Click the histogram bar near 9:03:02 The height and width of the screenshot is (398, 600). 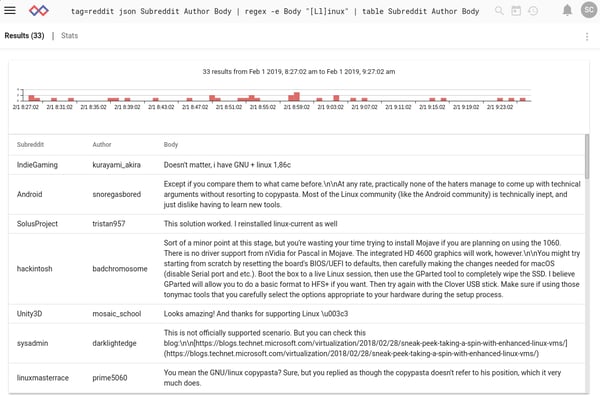pyautogui.click(x=336, y=98)
